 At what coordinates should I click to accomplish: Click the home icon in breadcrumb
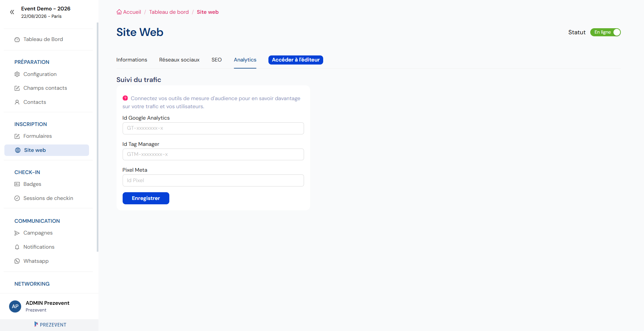click(119, 12)
